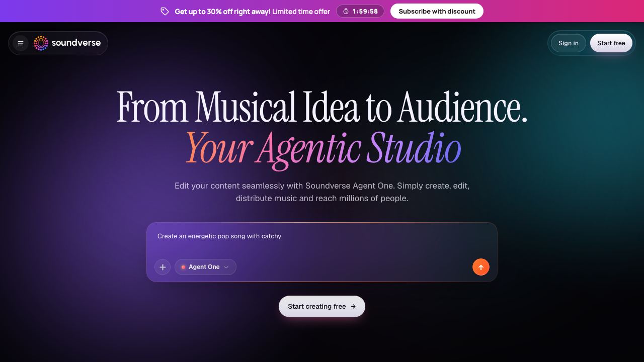644x362 pixels.
Task: Click Subscribe with discount button
Action: 437,11
